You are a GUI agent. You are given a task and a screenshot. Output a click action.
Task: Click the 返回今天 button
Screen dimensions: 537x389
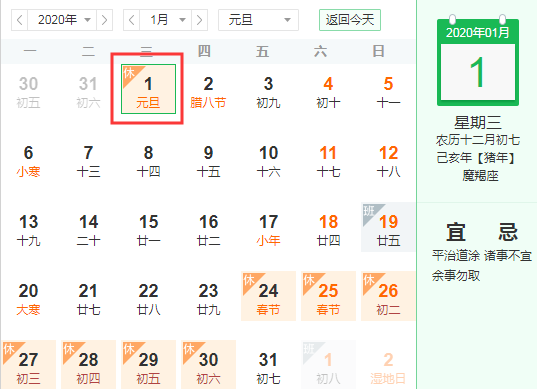point(350,20)
